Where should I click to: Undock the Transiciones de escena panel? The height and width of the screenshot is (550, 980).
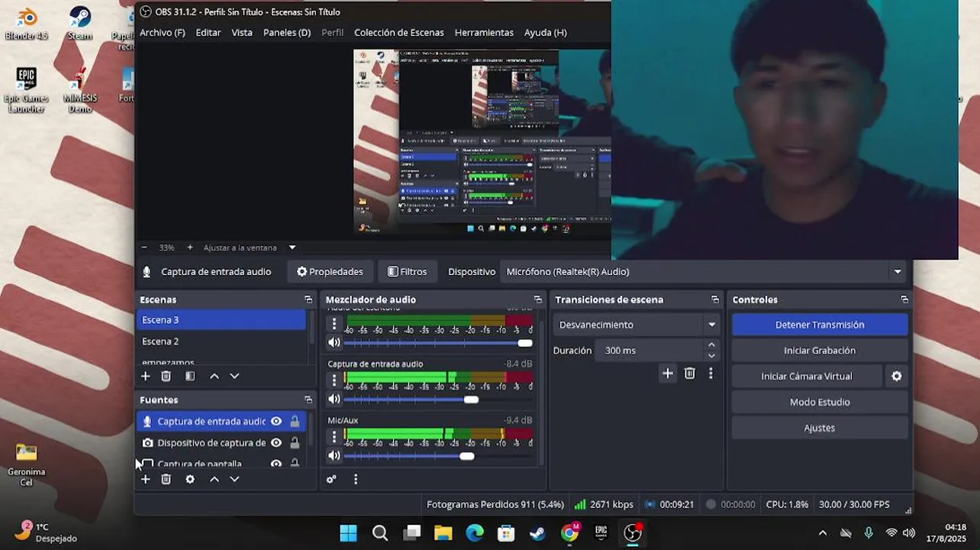point(715,299)
